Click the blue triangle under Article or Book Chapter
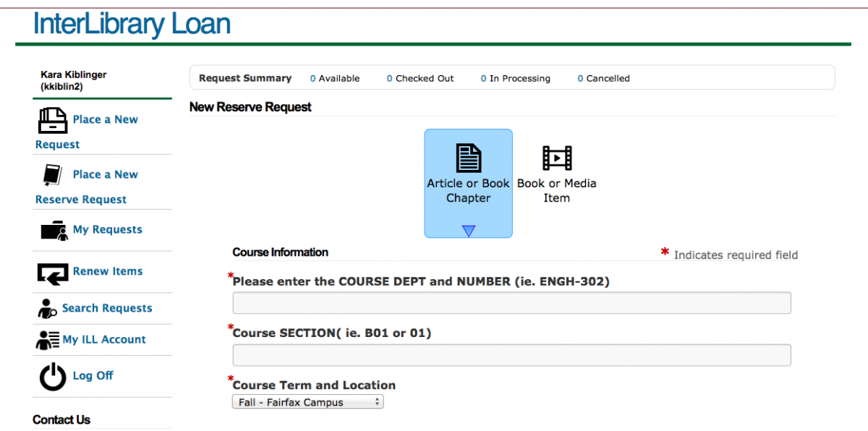 (469, 231)
